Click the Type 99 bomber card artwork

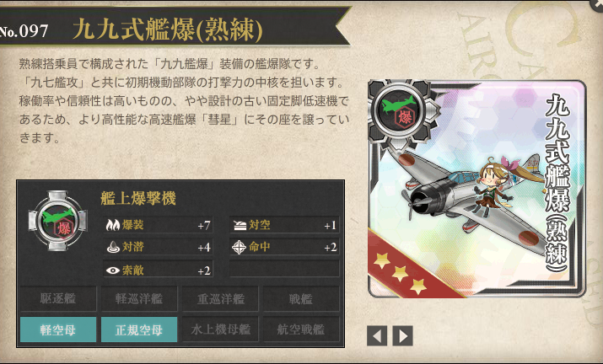[476, 189]
